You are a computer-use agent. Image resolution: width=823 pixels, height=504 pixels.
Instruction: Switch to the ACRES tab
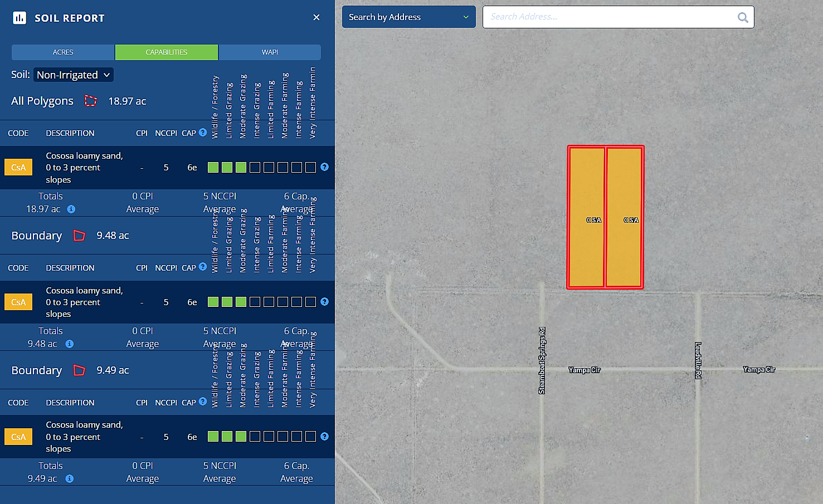63,52
